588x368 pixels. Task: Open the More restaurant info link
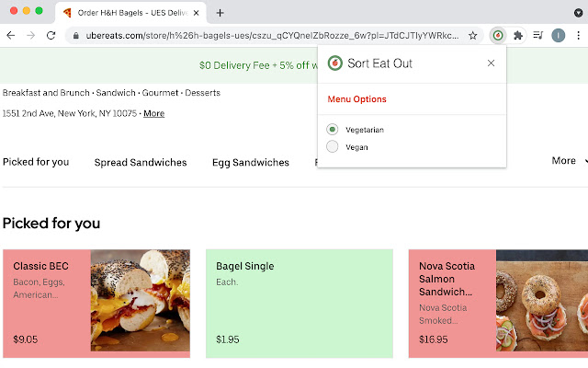153,114
